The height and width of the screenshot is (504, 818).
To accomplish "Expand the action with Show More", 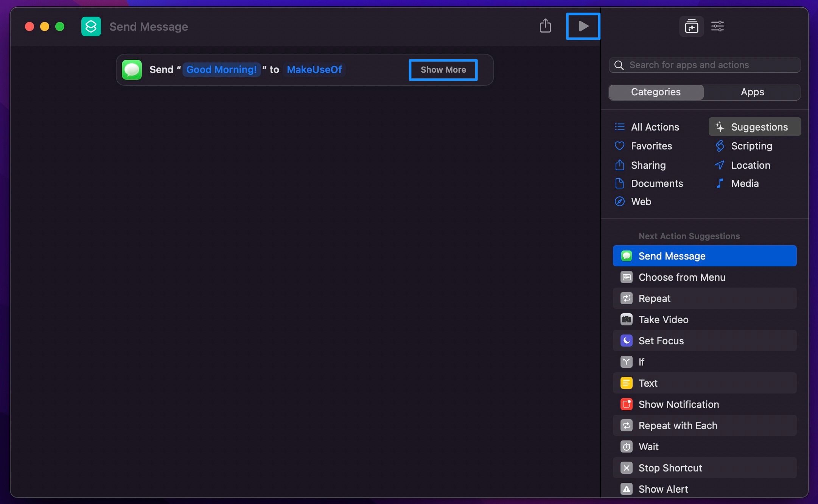I will click(x=443, y=70).
